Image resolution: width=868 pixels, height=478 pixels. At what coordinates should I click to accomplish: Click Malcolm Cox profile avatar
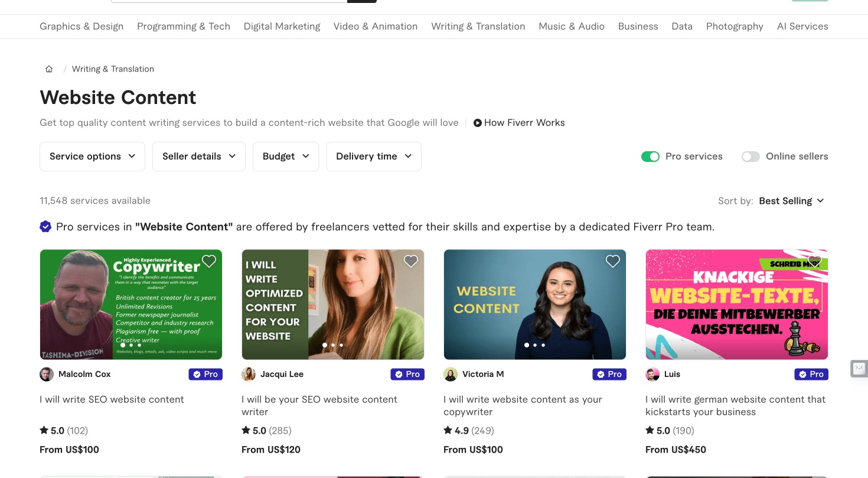(47, 374)
